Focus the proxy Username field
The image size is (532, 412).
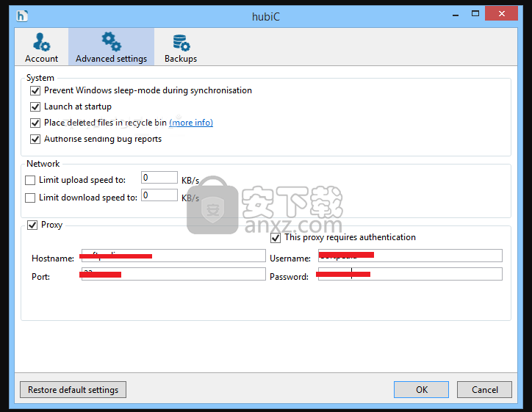(x=410, y=256)
